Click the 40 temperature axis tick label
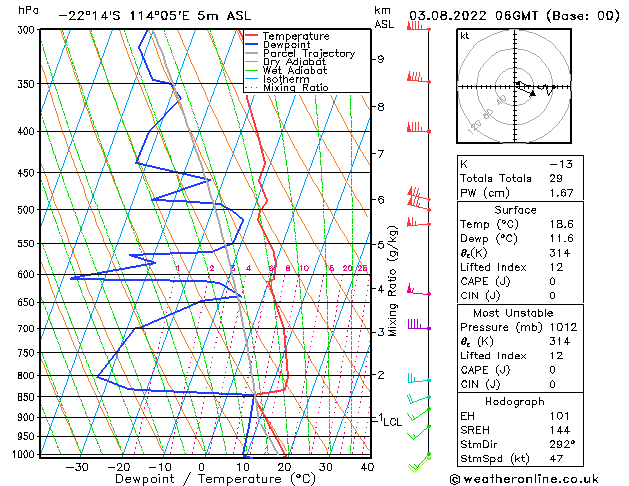Screen dimensions: 629x486 tap(367, 467)
